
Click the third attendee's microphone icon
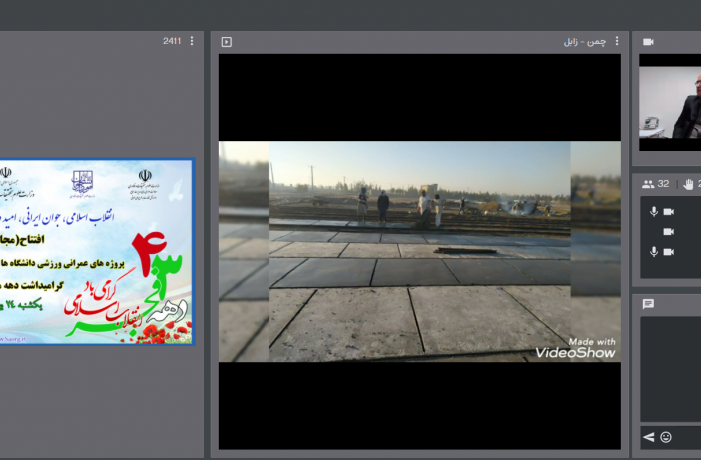655,251
